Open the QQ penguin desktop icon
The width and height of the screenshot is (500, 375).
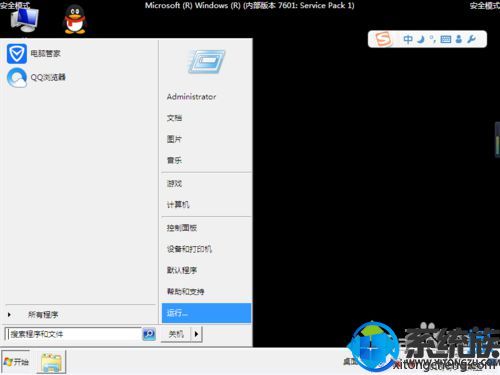point(75,20)
